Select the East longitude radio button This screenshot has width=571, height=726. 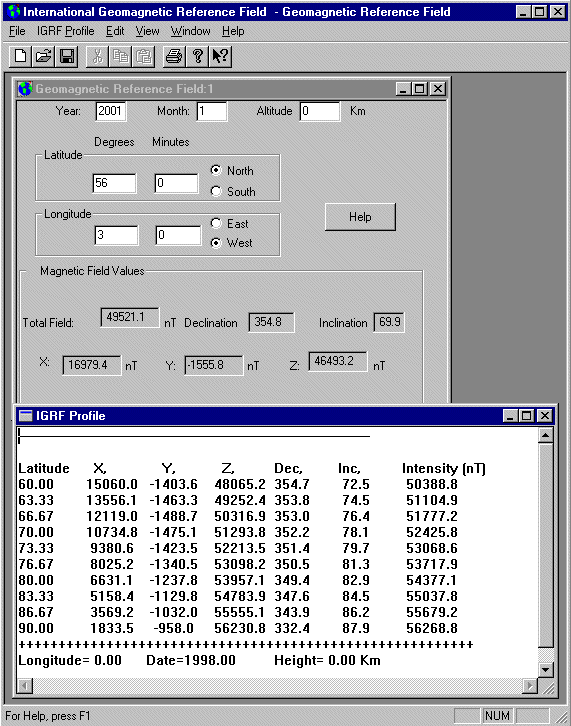(x=216, y=223)
